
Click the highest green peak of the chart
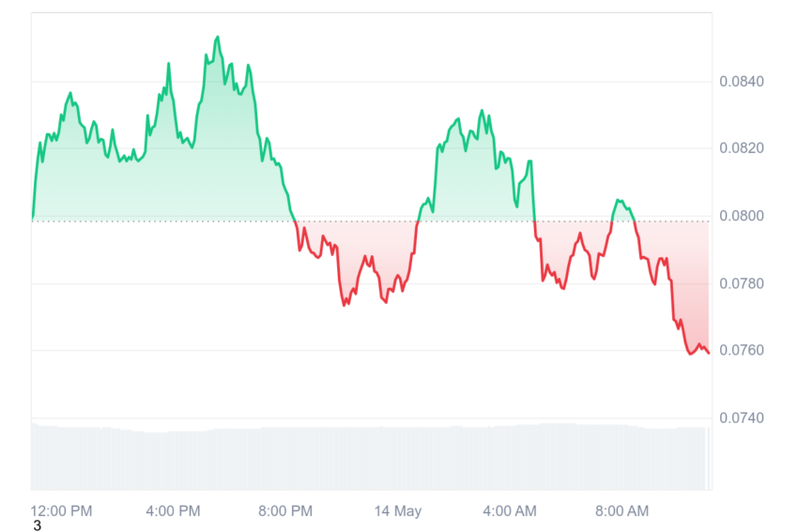tap(218, 38)
